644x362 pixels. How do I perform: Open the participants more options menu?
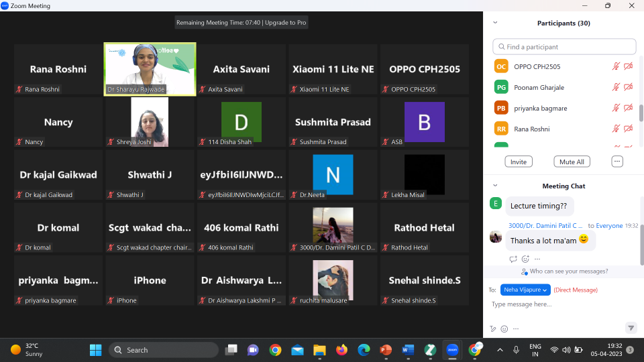(x=617, y=162)
